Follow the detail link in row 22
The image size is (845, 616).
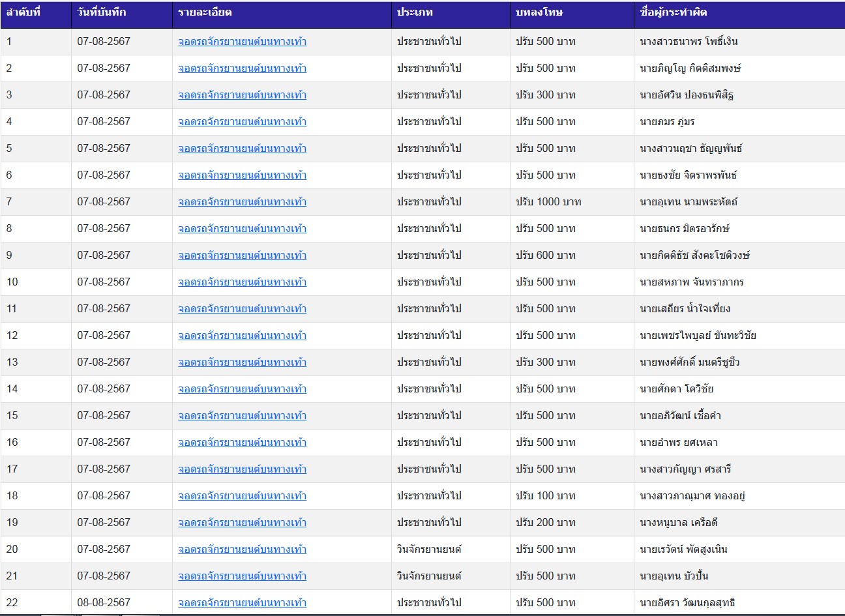(x=242, y=603)
